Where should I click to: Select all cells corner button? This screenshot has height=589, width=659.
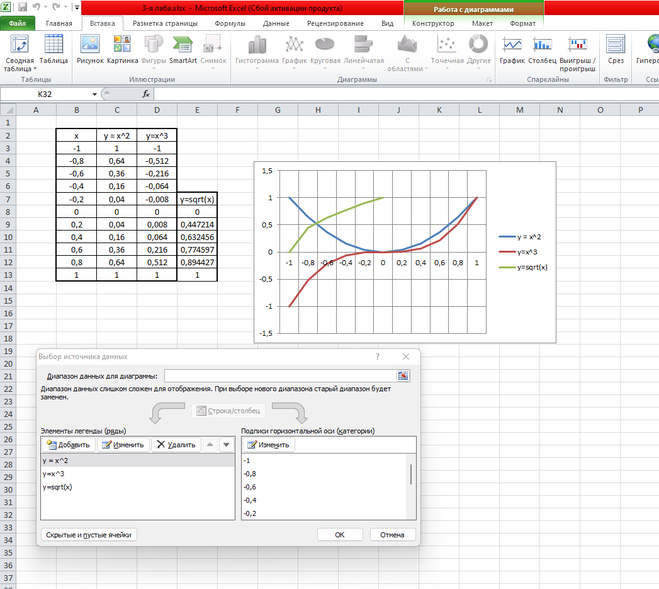point(8,110)
